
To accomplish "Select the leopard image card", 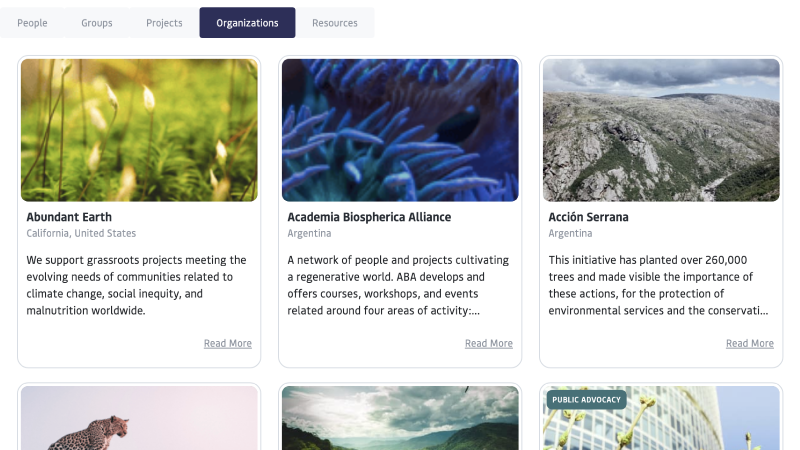I will [x=139, y=420].
